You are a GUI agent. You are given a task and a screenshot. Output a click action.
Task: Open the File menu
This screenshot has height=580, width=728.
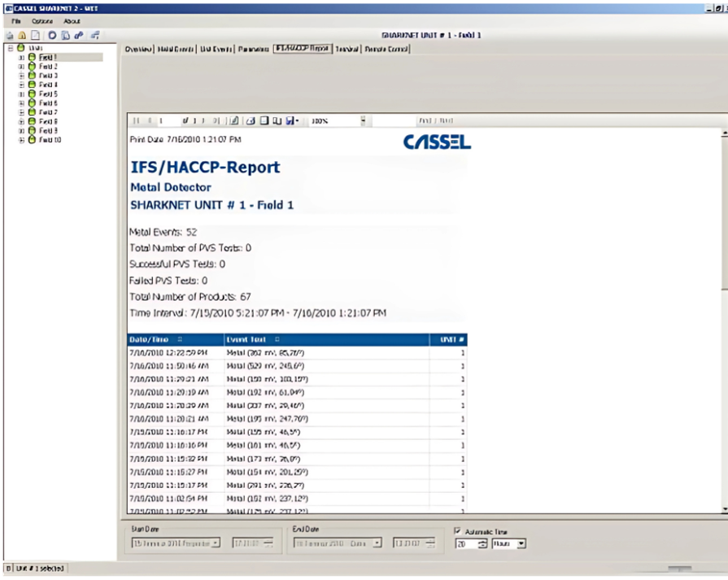point(16,21)
